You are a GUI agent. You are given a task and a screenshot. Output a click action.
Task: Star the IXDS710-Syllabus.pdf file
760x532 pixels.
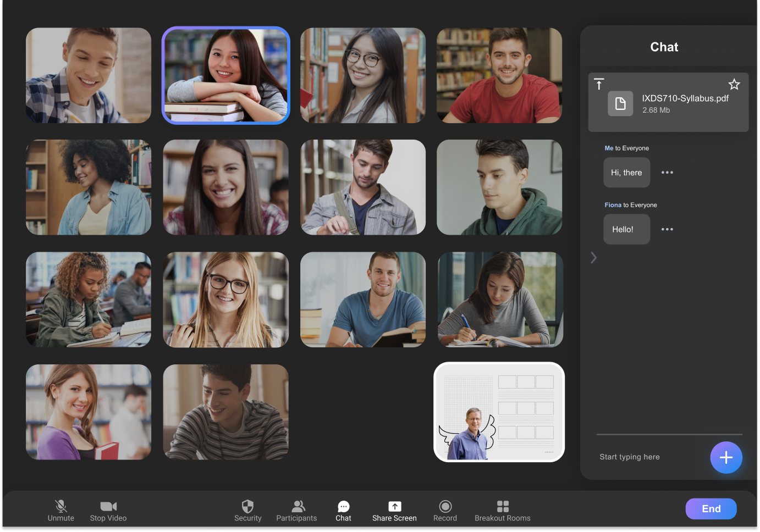point(734,85)
